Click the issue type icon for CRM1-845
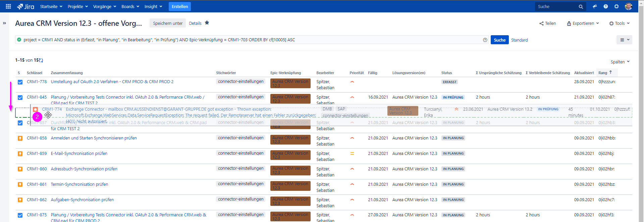The width and height of the screenshot is (644, 222). (20, 98)
